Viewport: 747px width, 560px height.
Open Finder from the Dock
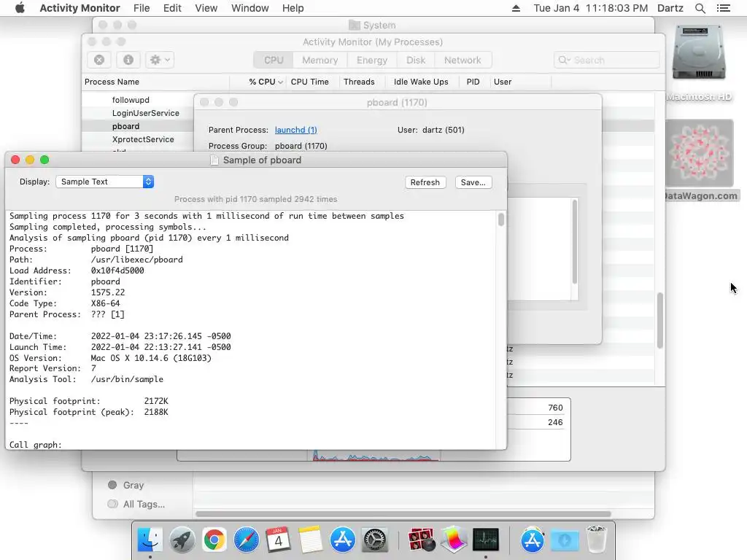tap(150, 540)
